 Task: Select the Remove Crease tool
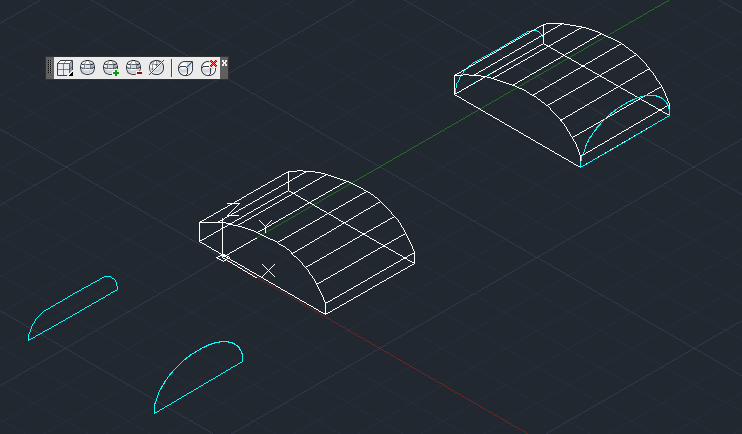pyautogui.click(x=208, y=68)
